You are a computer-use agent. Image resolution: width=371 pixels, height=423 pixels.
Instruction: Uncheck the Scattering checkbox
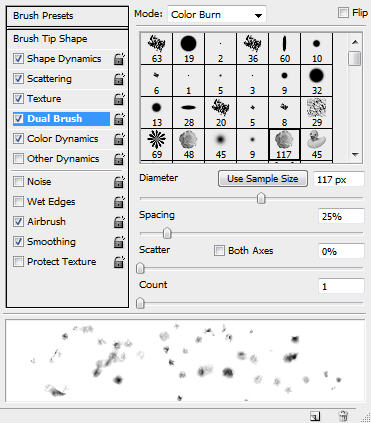(x=18, y=79)
